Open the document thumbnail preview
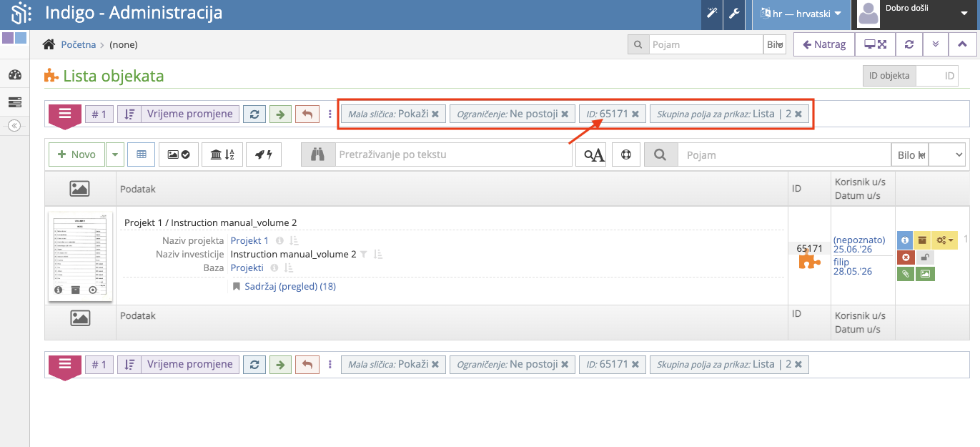980x447 pixels. [81, 255]
